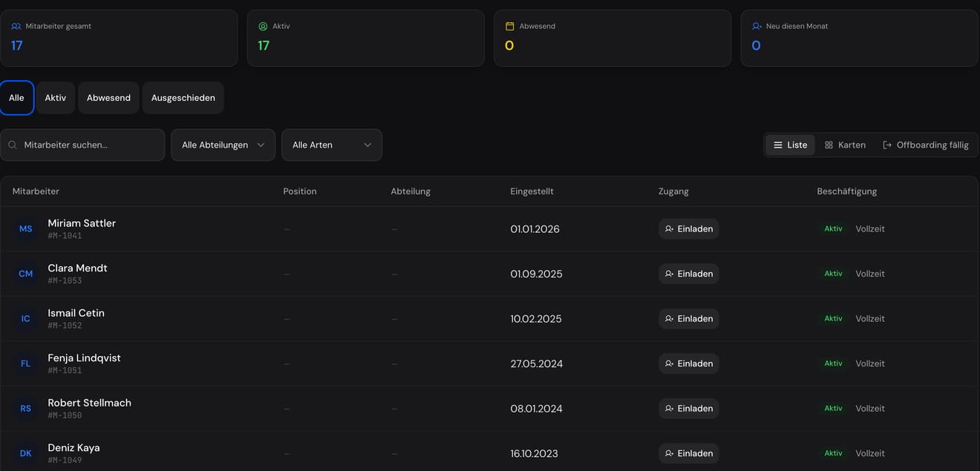Click hire date 16.10.2023
Viewport: 980px width, 471px height.
coord(534,453)
